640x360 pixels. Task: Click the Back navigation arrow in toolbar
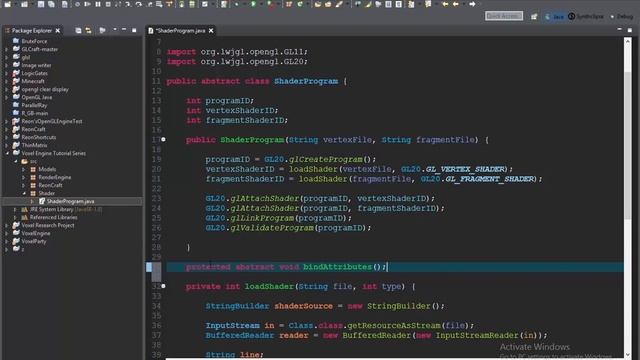tap(456, 4)
